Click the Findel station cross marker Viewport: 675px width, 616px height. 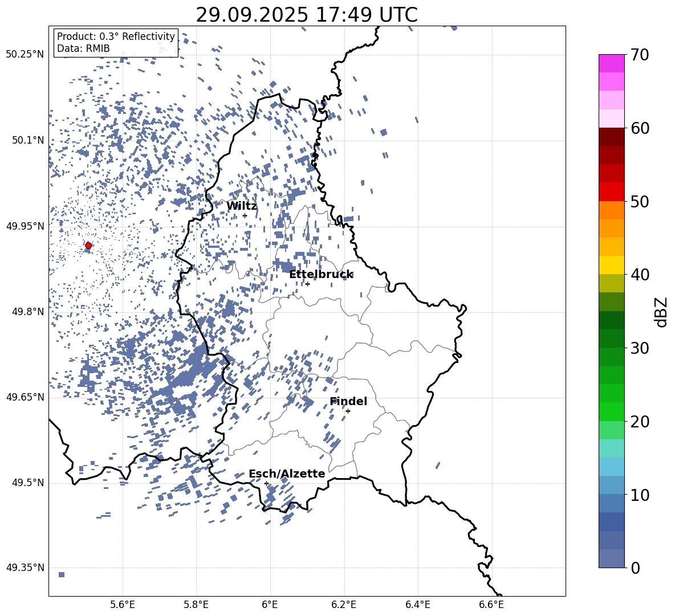pos(348,411)
